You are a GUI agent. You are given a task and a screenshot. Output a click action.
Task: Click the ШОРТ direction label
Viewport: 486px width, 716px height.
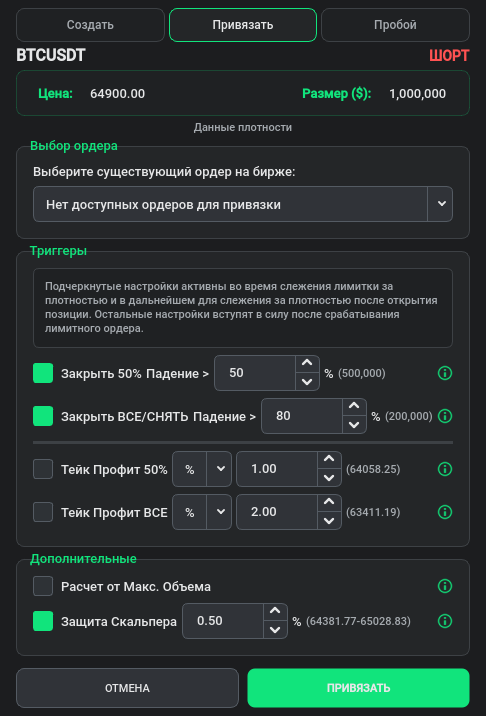click(x=449, y=56)
